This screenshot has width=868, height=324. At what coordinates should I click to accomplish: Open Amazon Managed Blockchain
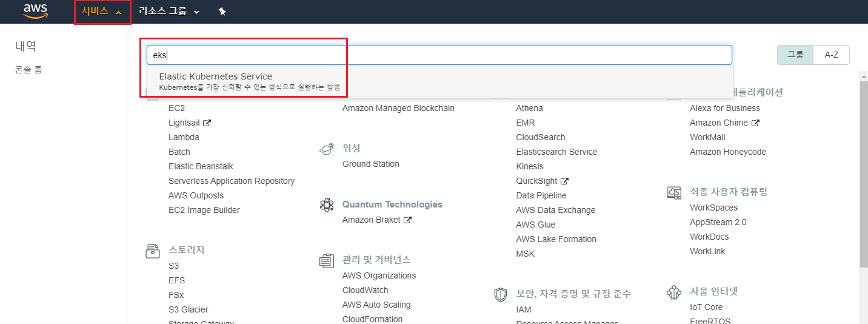pyautogui.click(x=398, y=108)
